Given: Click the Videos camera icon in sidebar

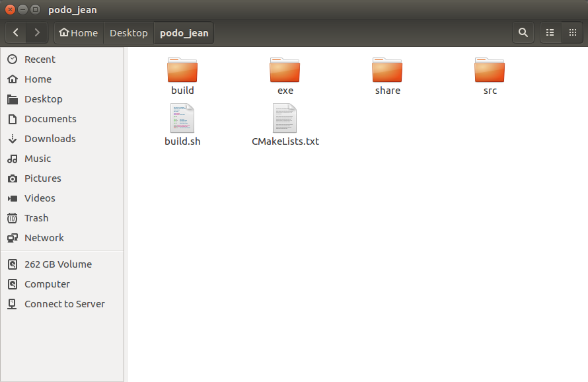Looking at the screenshot, I should [13, 198].
